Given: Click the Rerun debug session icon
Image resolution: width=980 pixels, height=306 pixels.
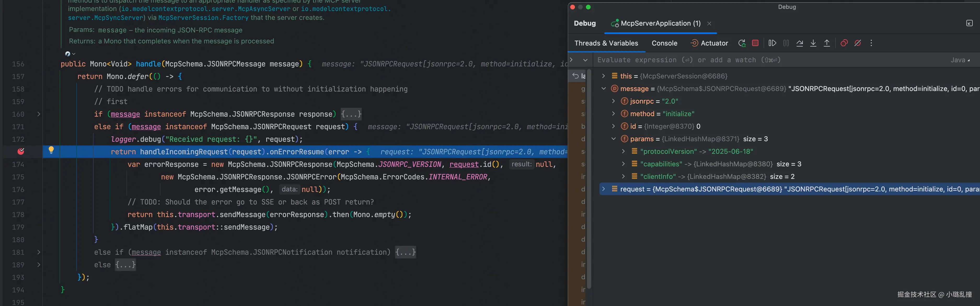Looking at the screenshot, I should tap(741, 43).
